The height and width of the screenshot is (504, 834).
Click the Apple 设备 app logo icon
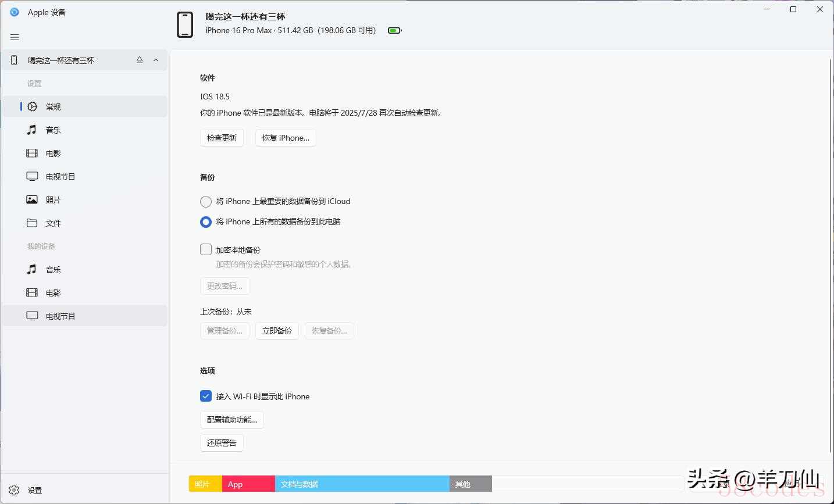(15, 12)
